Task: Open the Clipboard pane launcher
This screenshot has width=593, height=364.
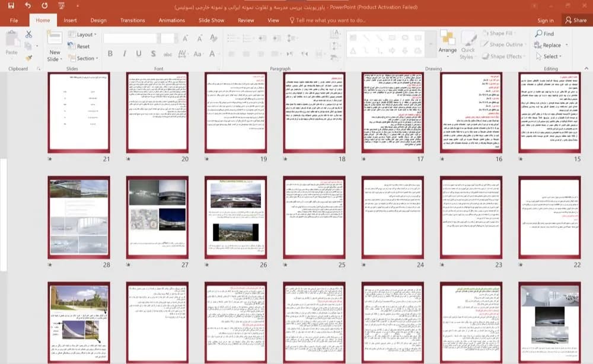Action: (x=39, y=69)
